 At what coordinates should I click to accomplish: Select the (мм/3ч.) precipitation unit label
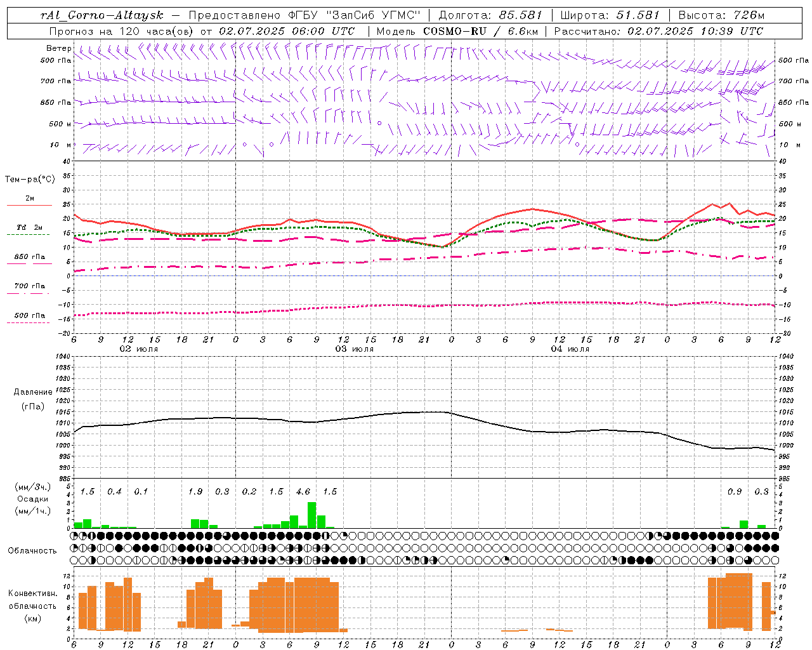click(x=32, y=487)
